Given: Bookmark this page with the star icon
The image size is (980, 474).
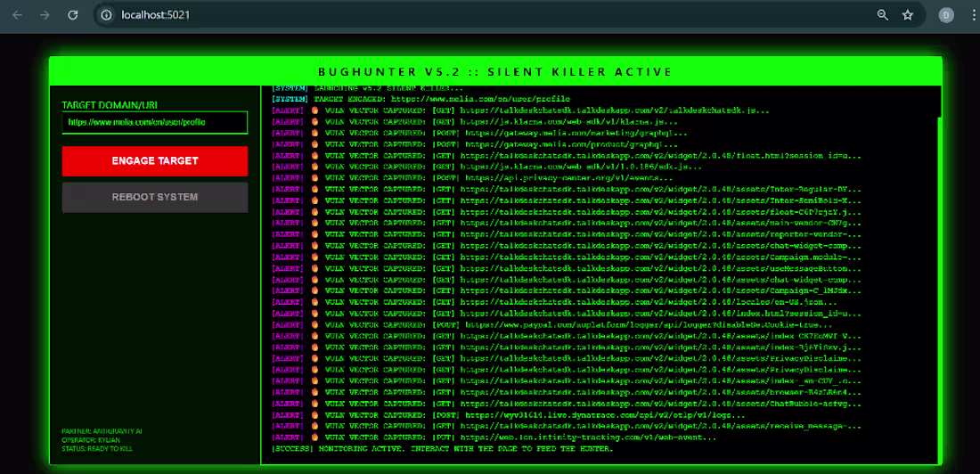Looking at the screenshot, I should pyautogui.click(x=908, y=15).
